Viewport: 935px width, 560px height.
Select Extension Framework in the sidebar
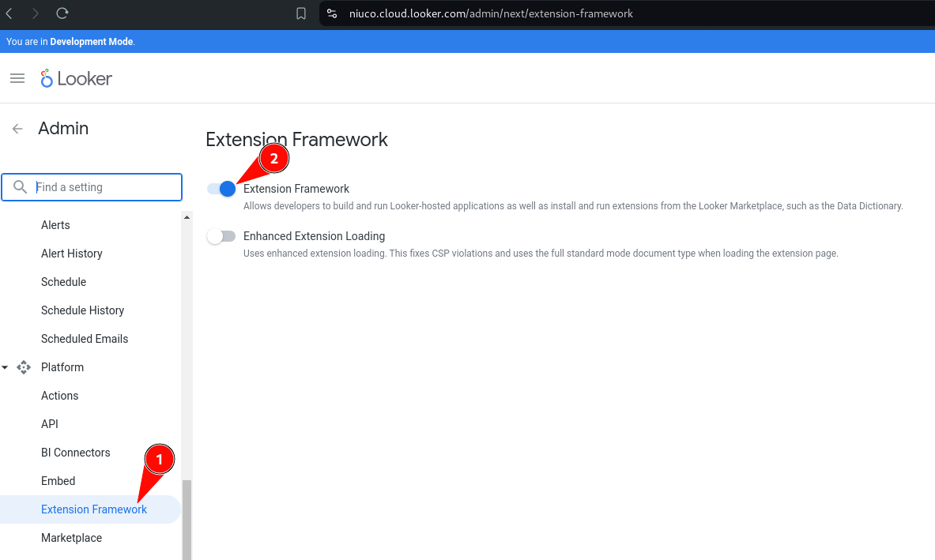(90, 509)
